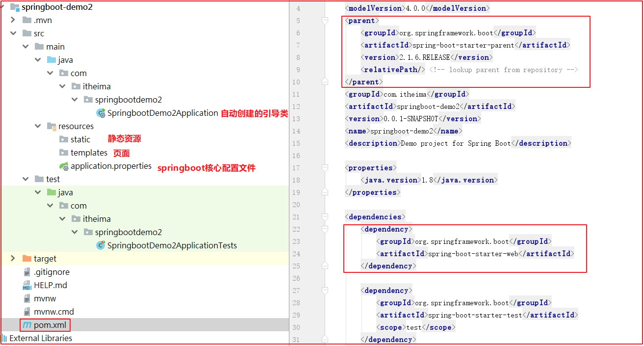Select the mvnw.cmd file name
The height and width of the screenshot is (346, 644).
[54, 312]
